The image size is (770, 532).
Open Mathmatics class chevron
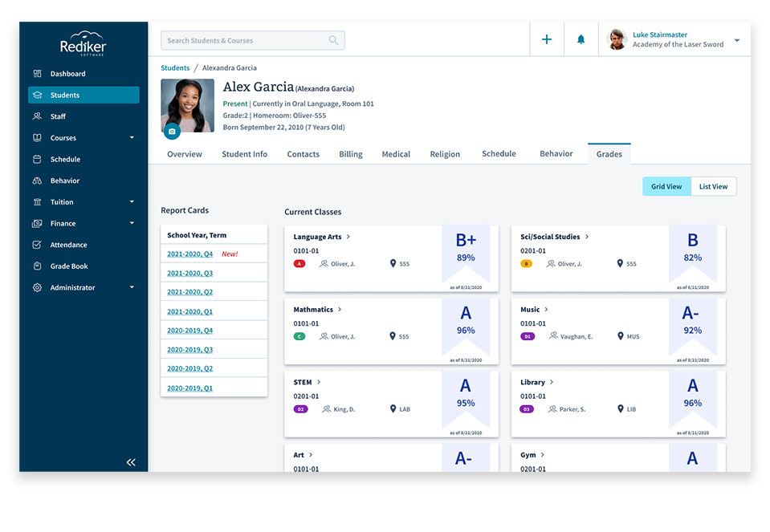tap(340, 309)
